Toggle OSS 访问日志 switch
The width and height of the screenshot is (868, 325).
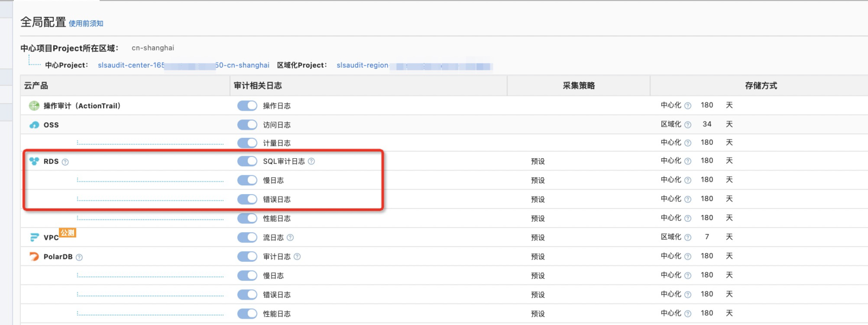click(x=247, y=125)
